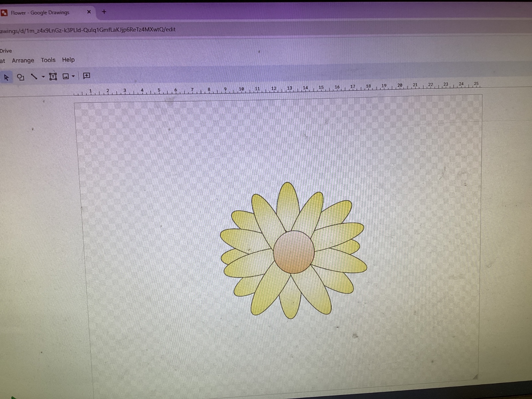The height and width of the screenshot is (399, 532).
Task: Click the browser address bar URL
Action: (88, 30)
